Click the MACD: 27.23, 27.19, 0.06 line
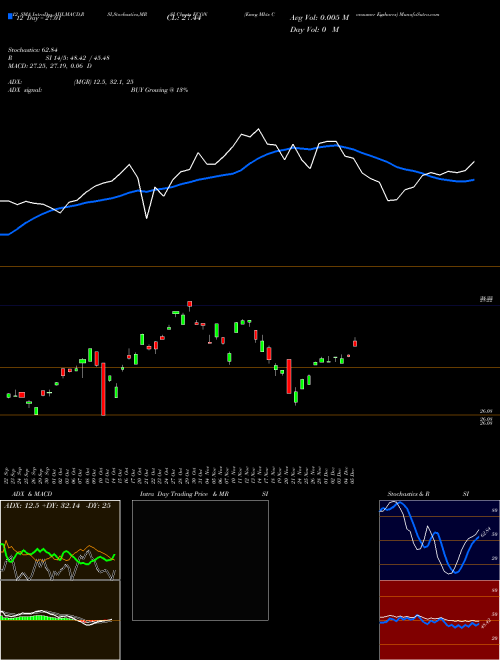The height and width of the screenshot is (660, 500). point(50,66)
